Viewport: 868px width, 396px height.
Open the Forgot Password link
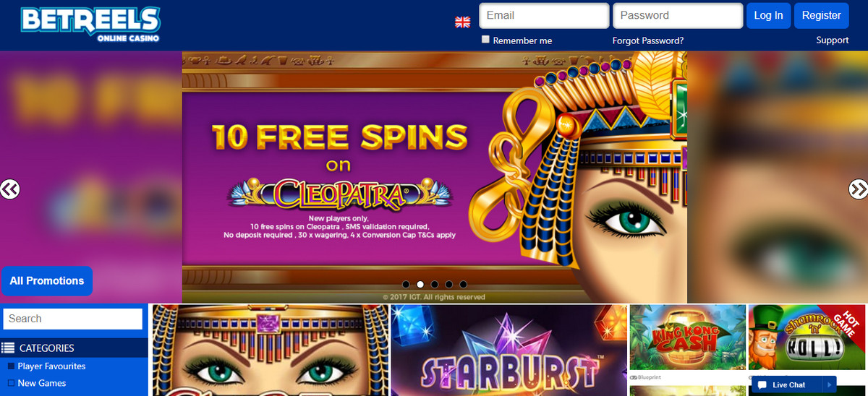pyautogui.click(x=647, y=40)
